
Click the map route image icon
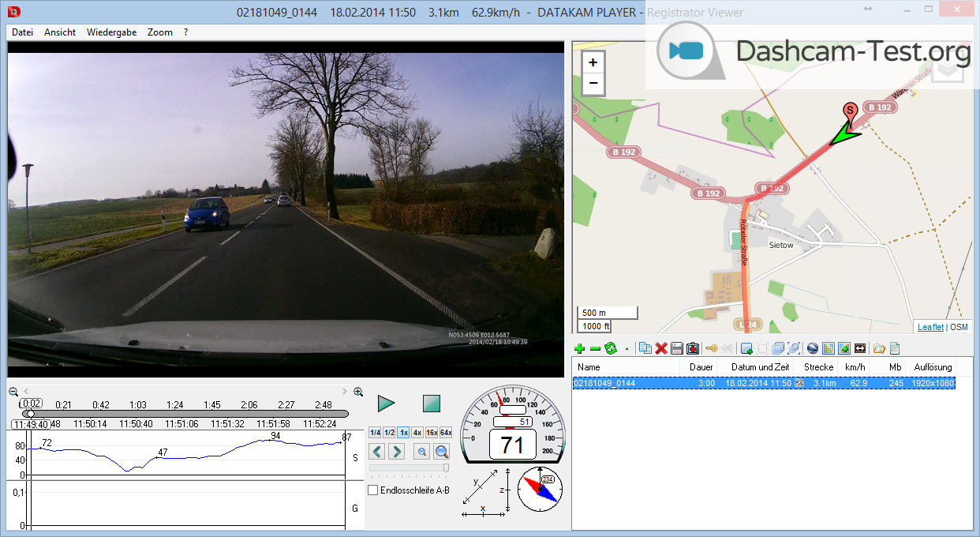(x=829, y=348)
